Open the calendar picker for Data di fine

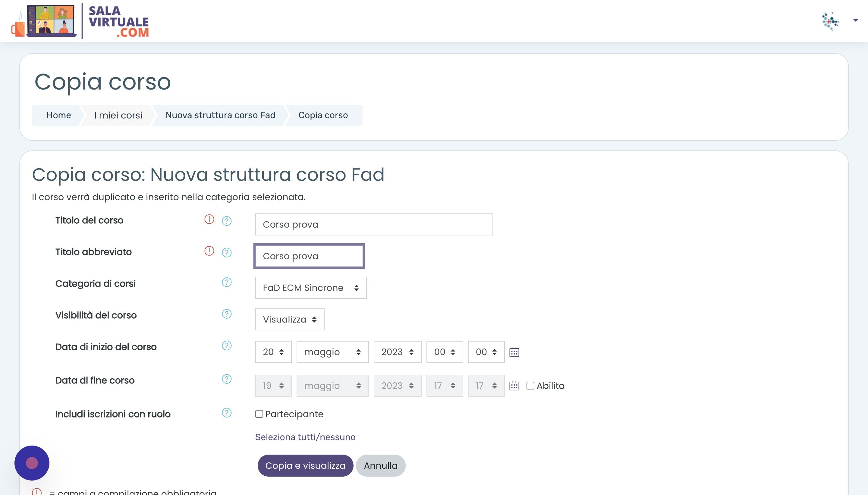click(514, 385)
